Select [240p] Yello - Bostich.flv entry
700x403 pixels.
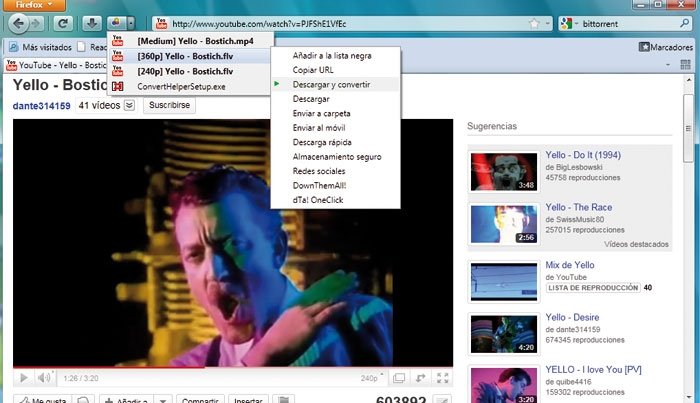pyautogui.click(x=190, y=71)
